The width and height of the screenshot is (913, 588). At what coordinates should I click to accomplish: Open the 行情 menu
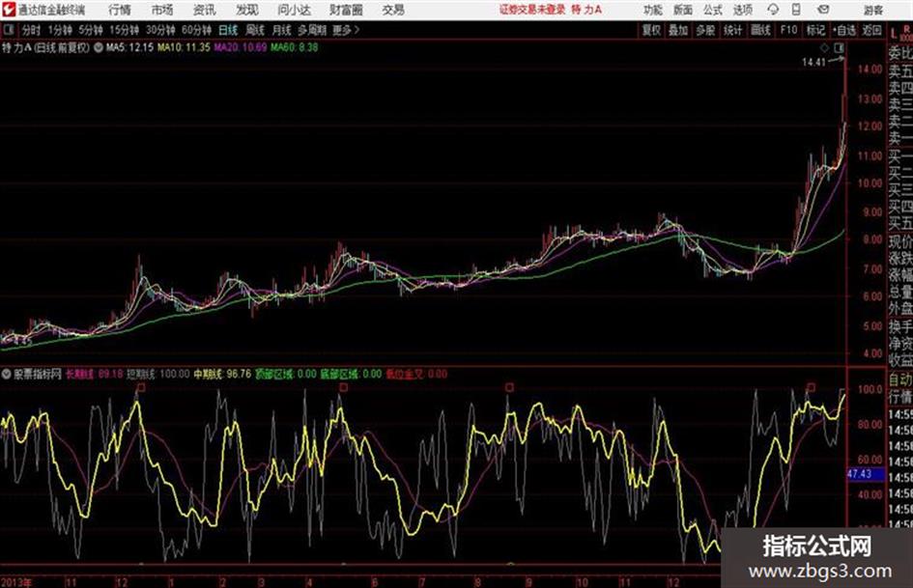pos(120,10)
